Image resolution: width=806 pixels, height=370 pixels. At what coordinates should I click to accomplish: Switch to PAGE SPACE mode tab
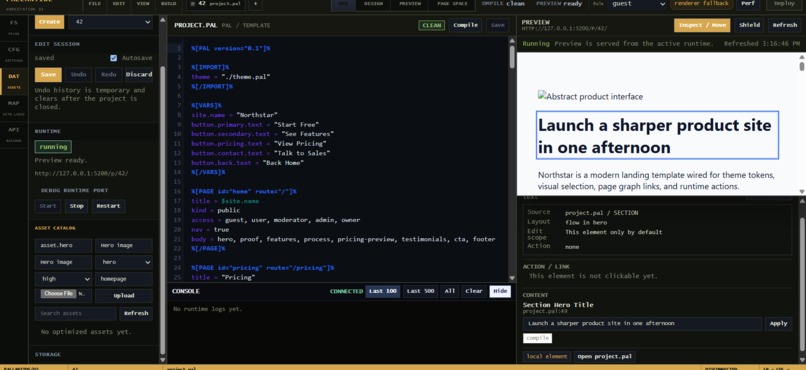pyautogui.click(x=452, y=4)
